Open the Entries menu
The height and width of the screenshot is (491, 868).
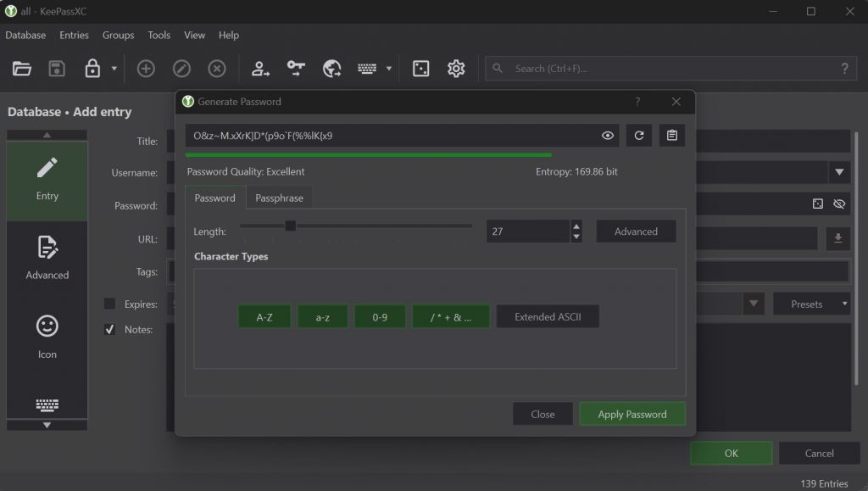coord(75,35)
